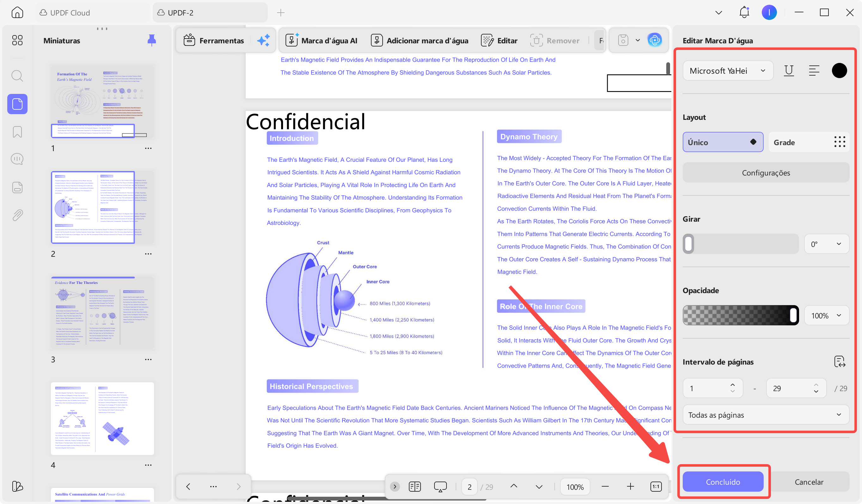Toggle underline for watermark text
This screenshot has width=862, height=504.
coord(789,71)
